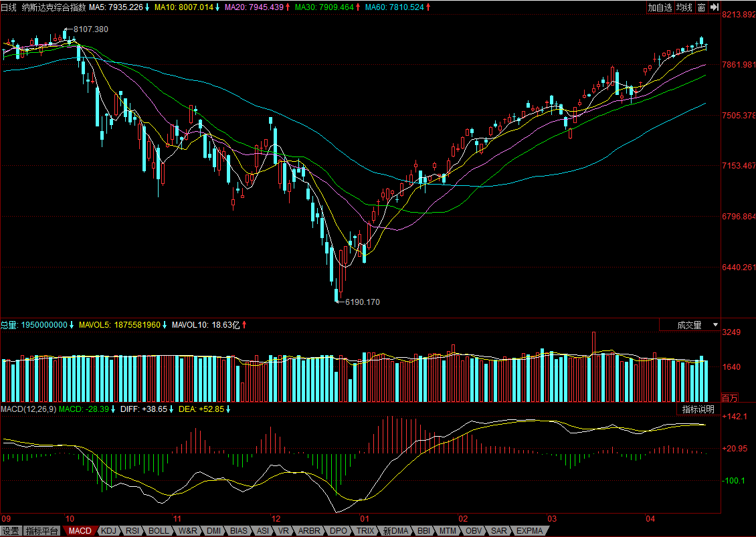Expand the 成交量 indicator dropdown arrow
Image resolution: width=756 pixels, height=537 pixels.
click(715, 326)
